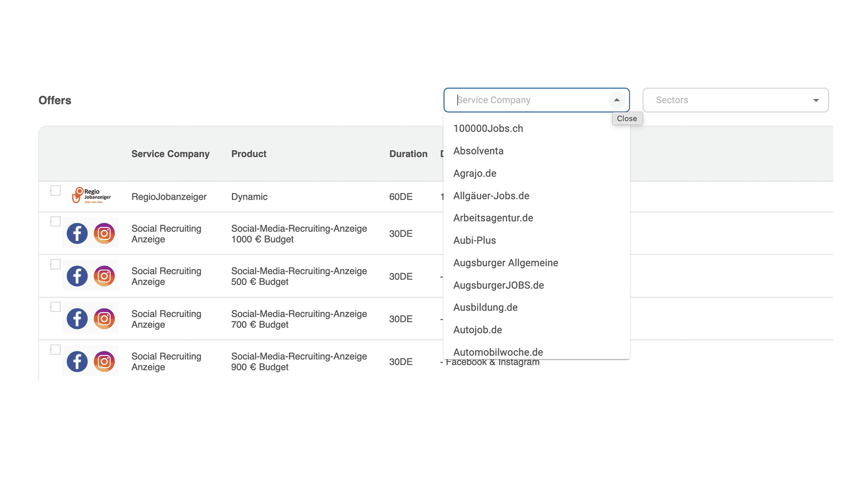Viewport: 868px width, 488px height.
Task: Choose Ausbildung.de from the list
Action: (537, 307)
